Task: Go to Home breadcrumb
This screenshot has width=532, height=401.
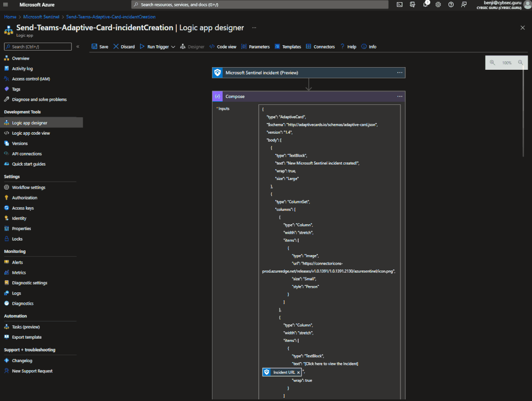Action: coord(10,17)
